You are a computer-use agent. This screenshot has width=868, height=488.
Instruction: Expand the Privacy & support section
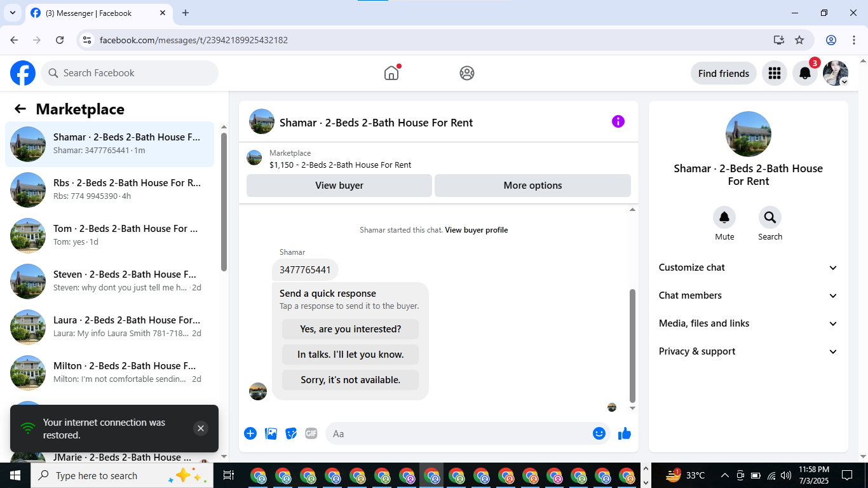pos(749,351)
